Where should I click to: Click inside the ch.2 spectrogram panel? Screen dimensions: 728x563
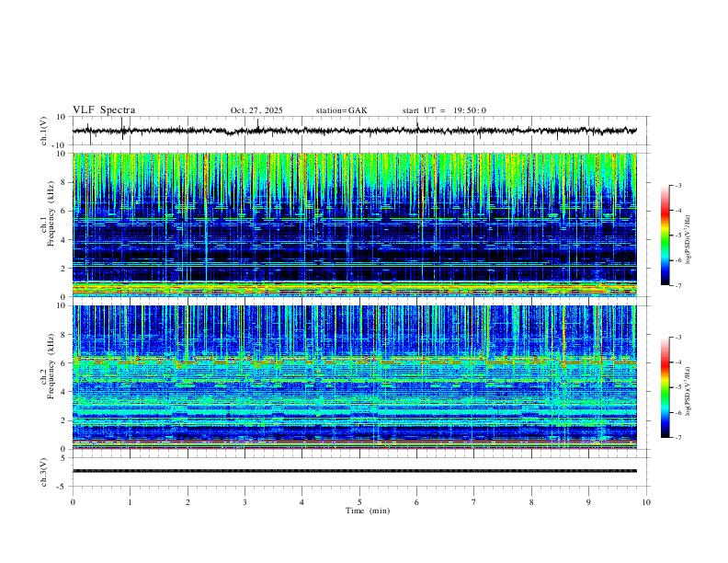click(x=355, y=377)
